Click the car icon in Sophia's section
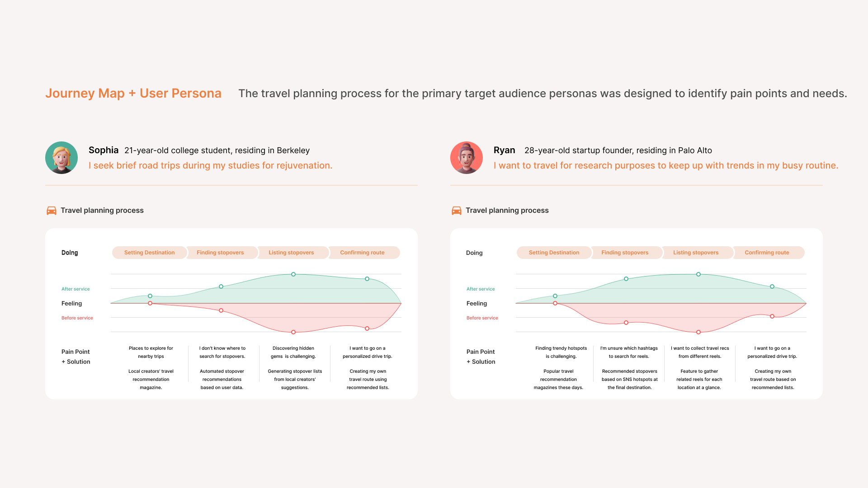The height and width of the screenshot is (488, 868). tap(52, 211)
